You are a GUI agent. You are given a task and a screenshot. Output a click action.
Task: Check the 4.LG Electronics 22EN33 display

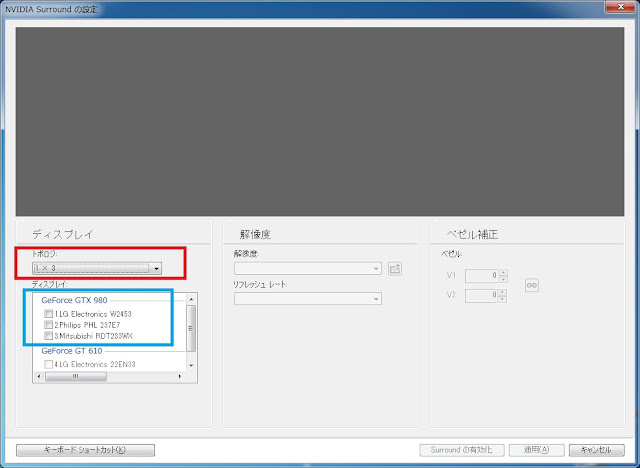point(49,364)
